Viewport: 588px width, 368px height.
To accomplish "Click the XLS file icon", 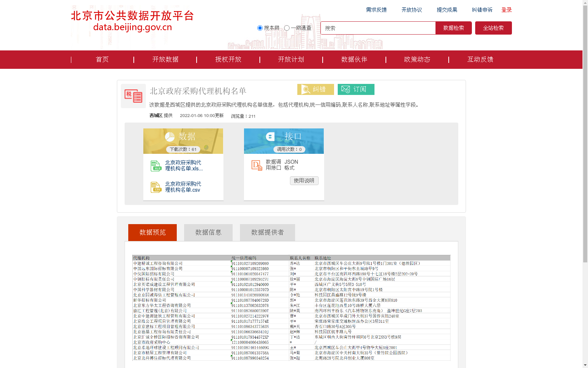I will (156, 166).
